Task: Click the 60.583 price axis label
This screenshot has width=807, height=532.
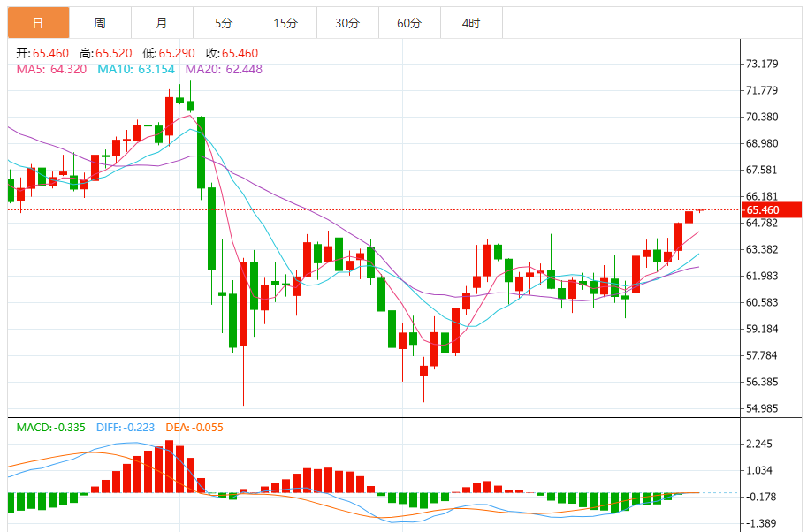Action: point(762,302)
